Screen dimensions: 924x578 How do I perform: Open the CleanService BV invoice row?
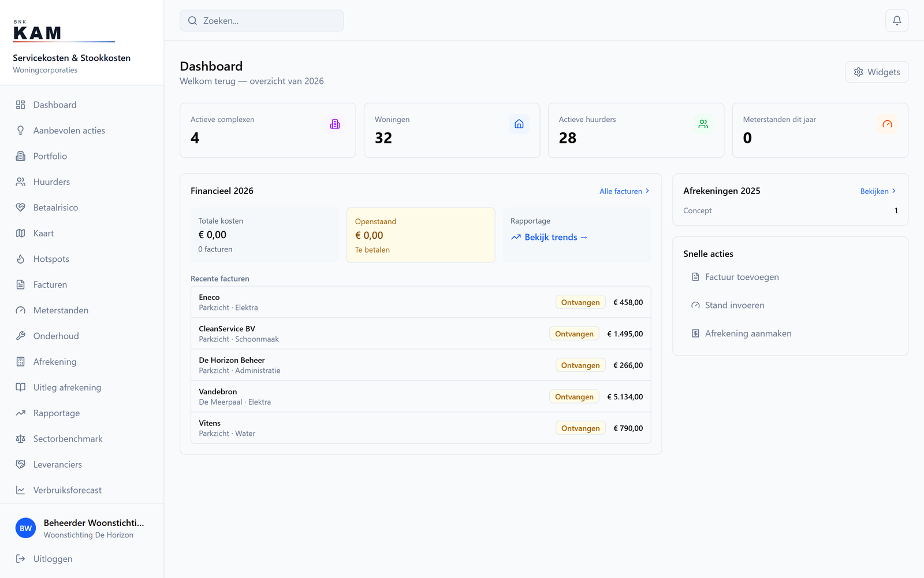click(421, 334)
